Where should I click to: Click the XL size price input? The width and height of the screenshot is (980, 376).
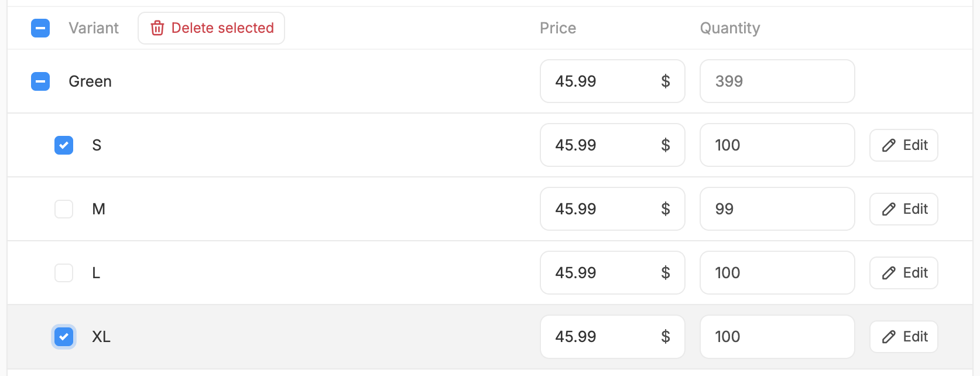[x=603, y=337]
